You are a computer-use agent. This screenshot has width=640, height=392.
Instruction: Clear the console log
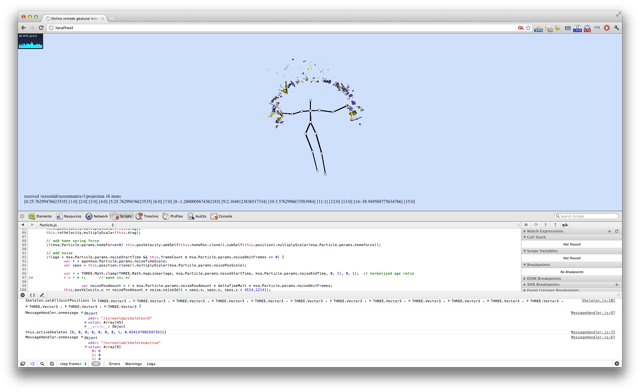click(x=52, y=364)
